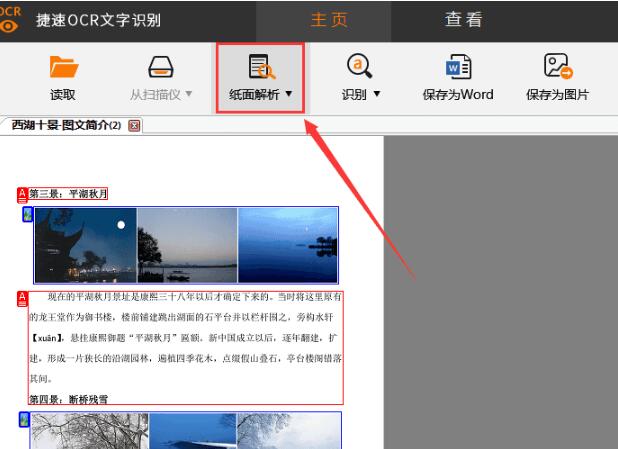The image size is (618, 449).
Task: Expand the 识别 dropdown arrow
Action: coord(377,94)
